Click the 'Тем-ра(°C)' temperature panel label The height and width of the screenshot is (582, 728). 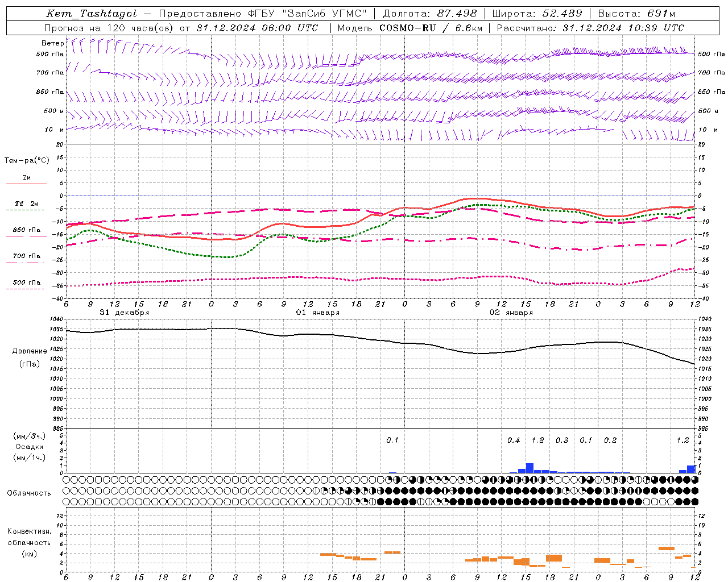pos(27,160)
